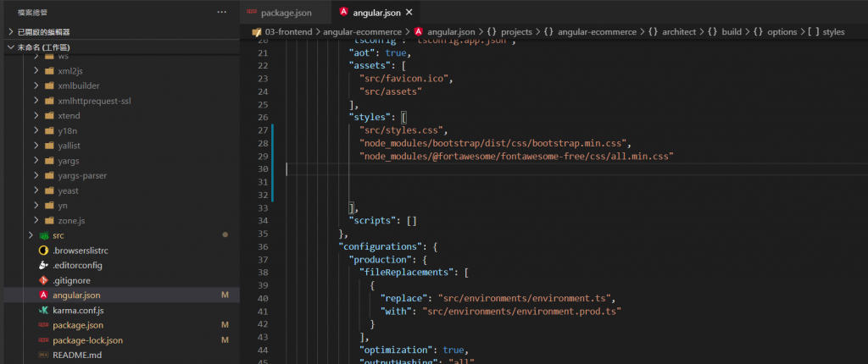
Task: Click the .editorconfig file icon
Action: 44,265
